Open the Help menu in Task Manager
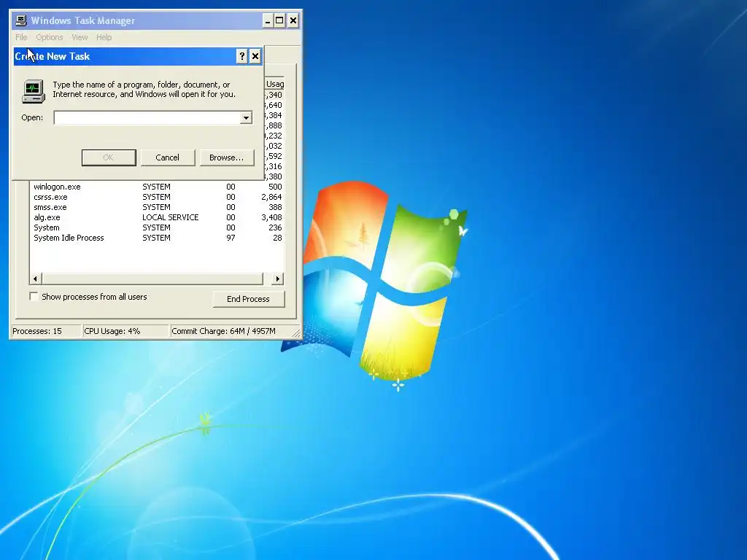This screenshot has height=560, width=747. coord(104,37)
